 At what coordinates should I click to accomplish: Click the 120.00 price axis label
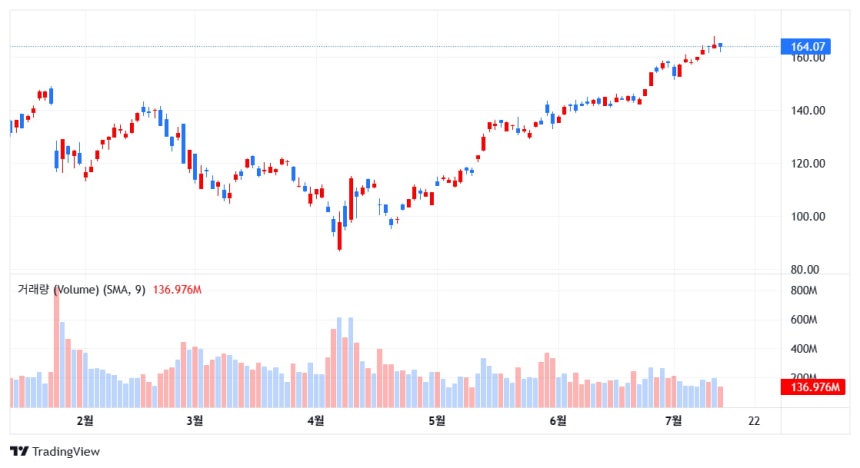(x=808, y=163)
